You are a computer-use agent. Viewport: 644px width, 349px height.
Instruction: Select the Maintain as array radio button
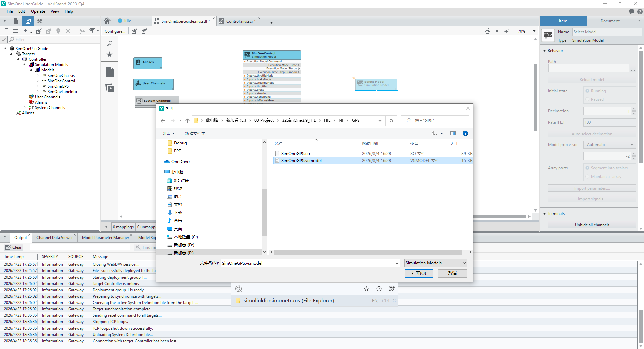pyautogui.click(x=587, y=177)
